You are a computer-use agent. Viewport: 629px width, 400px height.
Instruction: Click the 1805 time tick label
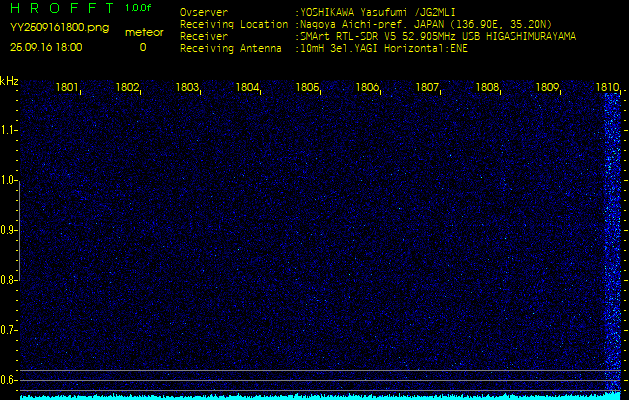coord(307,88)
